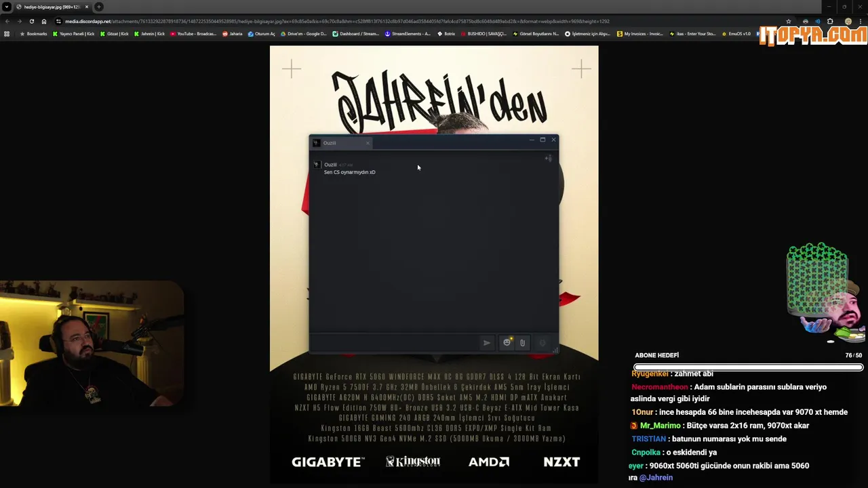
Task: Open the Jaharia bookmark
Action: point(233,33)
